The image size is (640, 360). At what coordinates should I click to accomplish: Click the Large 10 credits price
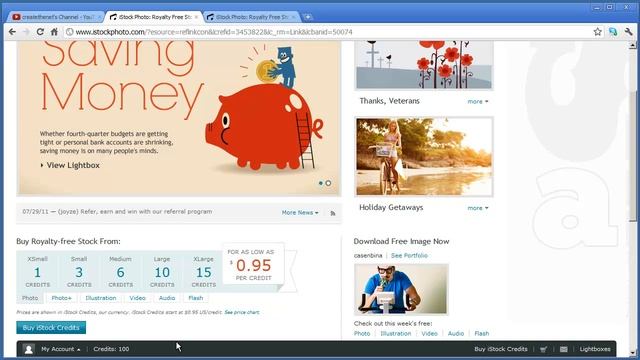click(162, 271)
